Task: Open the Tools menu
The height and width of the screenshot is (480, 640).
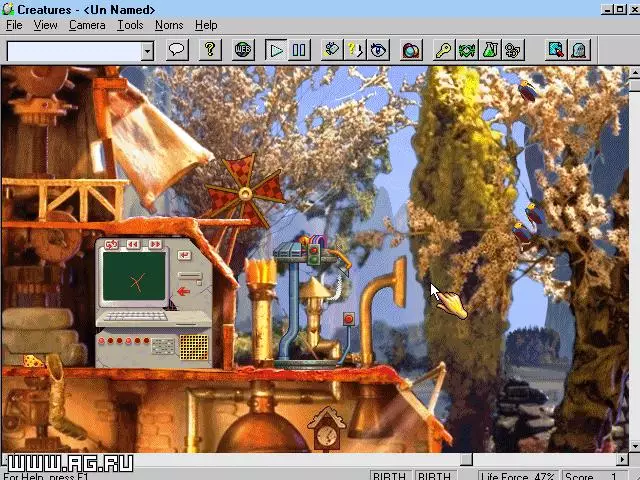Action: point(130,25)
